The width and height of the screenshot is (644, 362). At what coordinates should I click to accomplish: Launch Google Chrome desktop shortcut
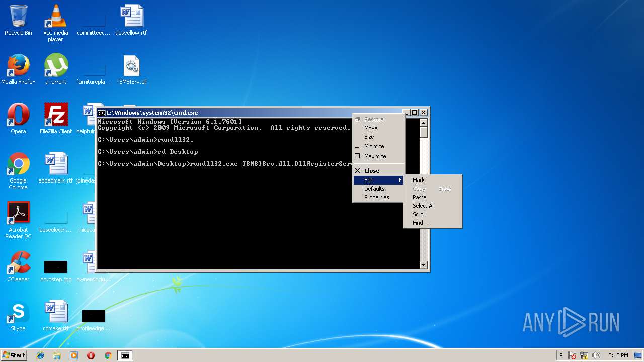(18, 171)
